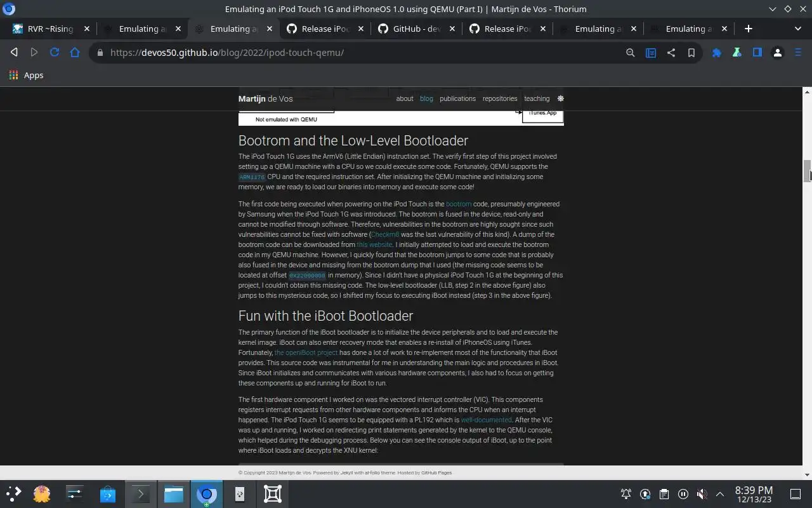Open the KDE application launcher

tap(14, 493)
